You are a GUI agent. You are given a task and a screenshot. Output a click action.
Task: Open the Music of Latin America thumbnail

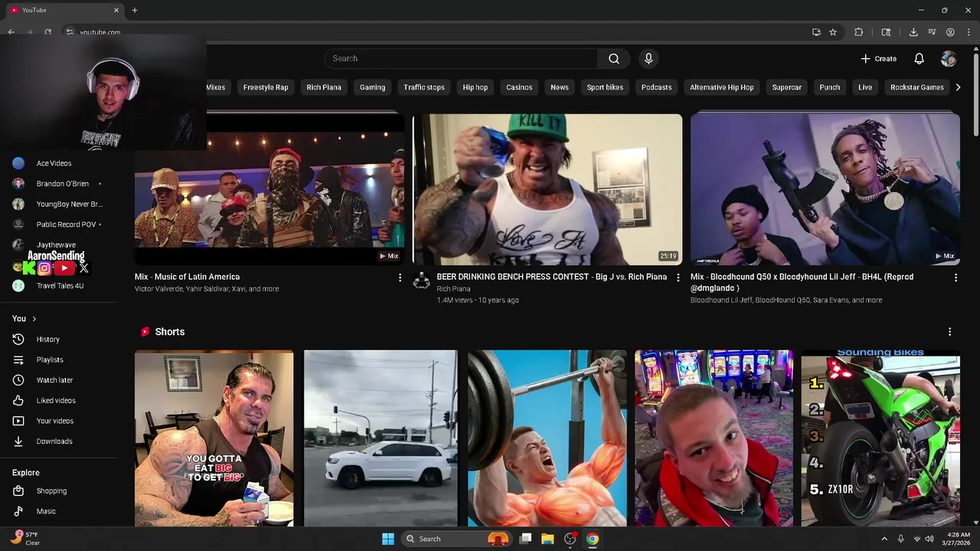tap(269, 189)
